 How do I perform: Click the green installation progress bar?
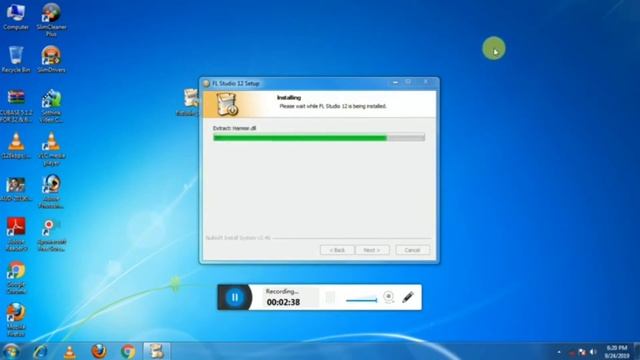point(319,138)
